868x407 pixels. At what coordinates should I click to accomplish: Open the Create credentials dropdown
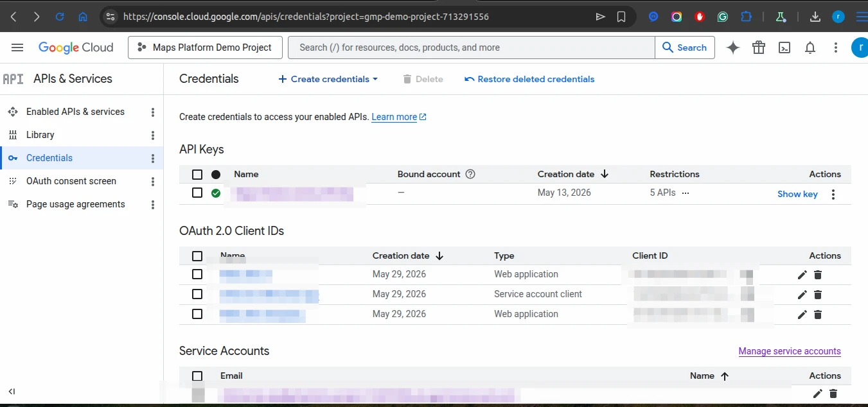[328, 79]
